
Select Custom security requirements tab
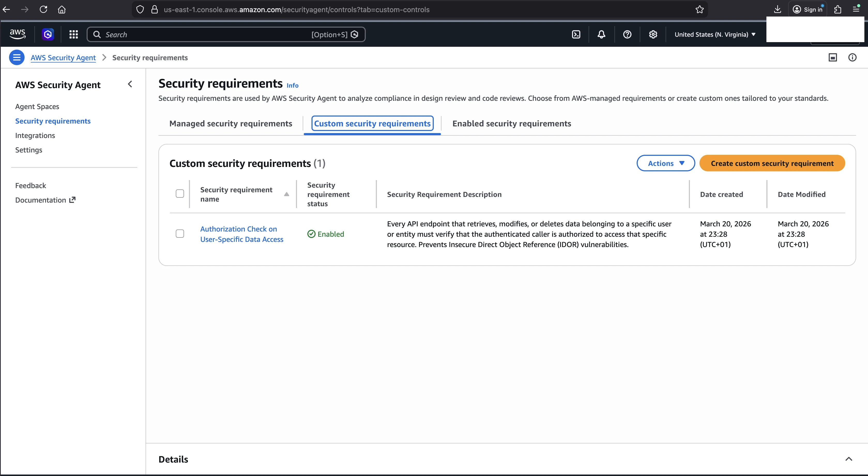pyautogui.click(x=372, y=123)
